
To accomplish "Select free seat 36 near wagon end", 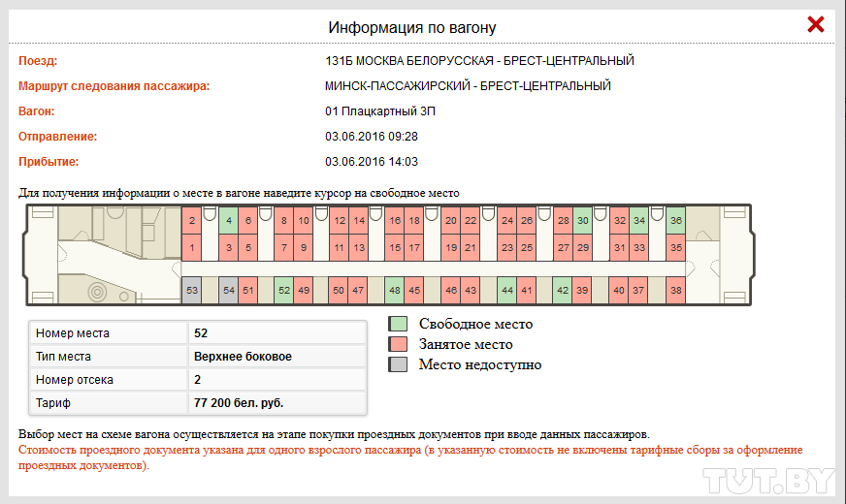I will 675,221.
